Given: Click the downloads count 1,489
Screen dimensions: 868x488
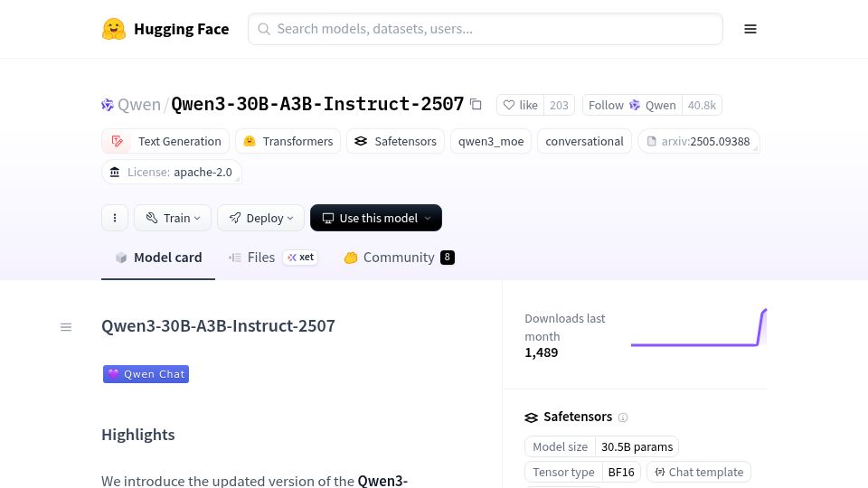Looking at the screenshot, I should 542,352.
